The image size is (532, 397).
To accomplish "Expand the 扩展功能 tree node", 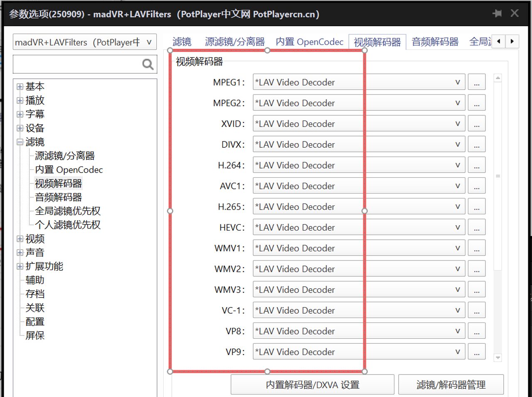I will click(x=20, y=266).
